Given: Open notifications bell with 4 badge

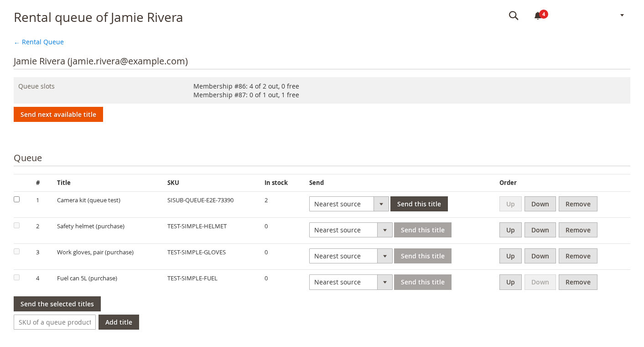Looking at the screenshot, I should click(x=540, y=16).
